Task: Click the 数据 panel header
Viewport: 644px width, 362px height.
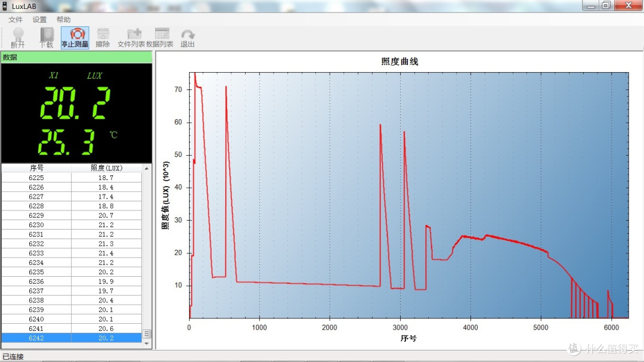Action: tap(76, 57)
